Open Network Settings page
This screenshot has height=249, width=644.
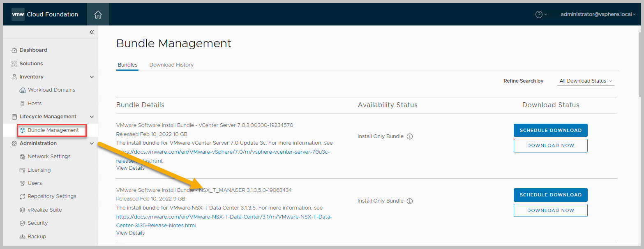click(49, 157)
